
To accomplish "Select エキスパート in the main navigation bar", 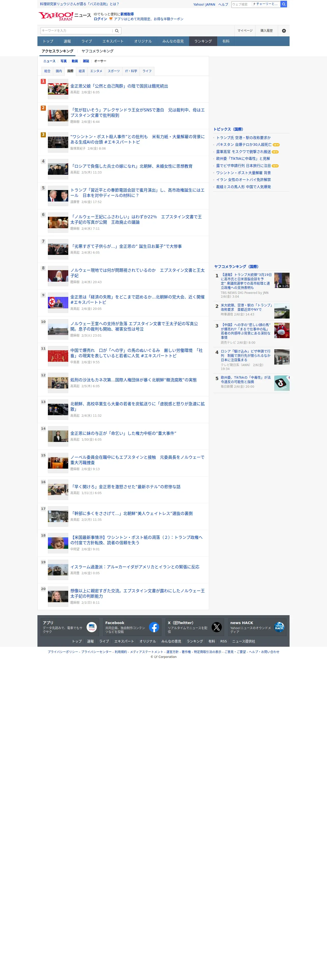I will 113,41.
